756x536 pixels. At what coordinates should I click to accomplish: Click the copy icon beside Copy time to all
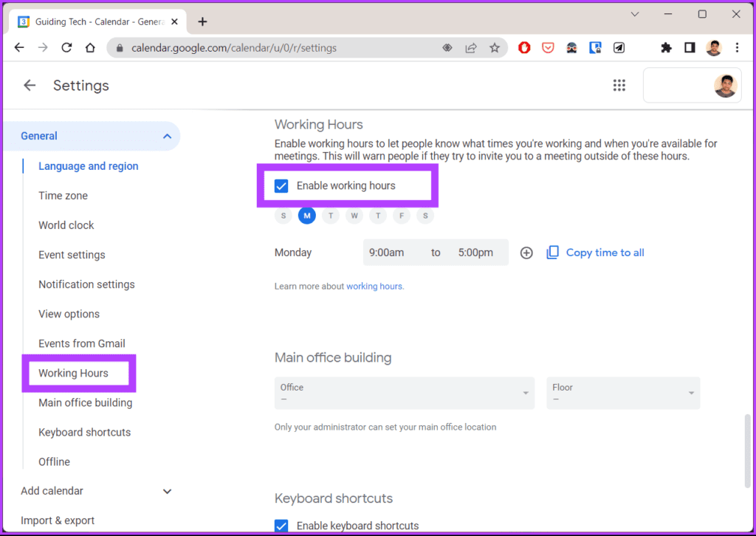[552, 252]
